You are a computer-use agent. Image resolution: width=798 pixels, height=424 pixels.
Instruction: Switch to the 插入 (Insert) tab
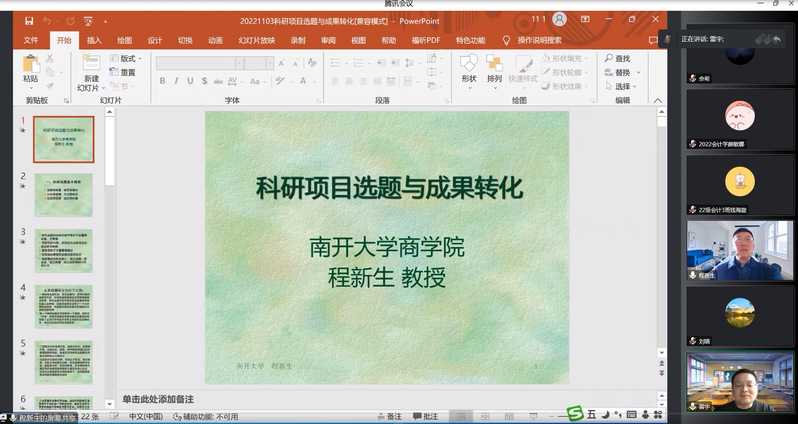(94, 40)
